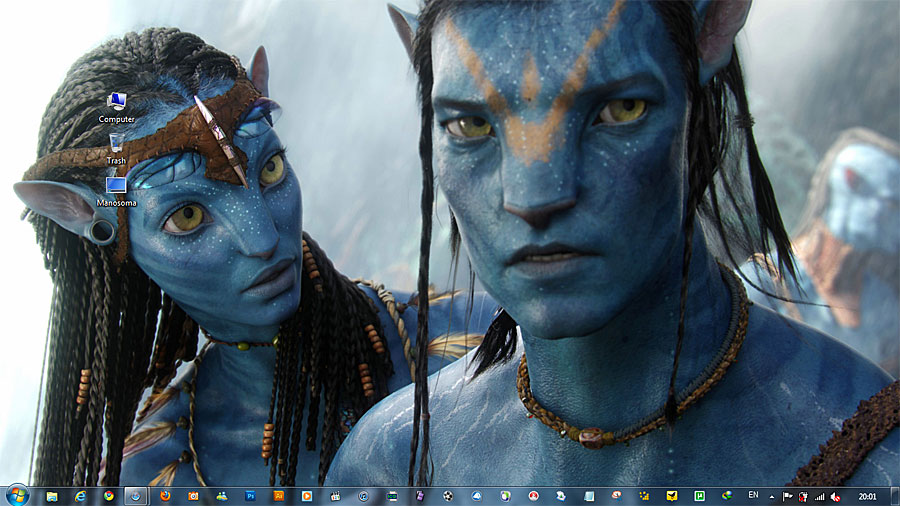Select the active highlighted taskbar app
The width and height of the screenshot is (900, 506).
pos(136,496)
